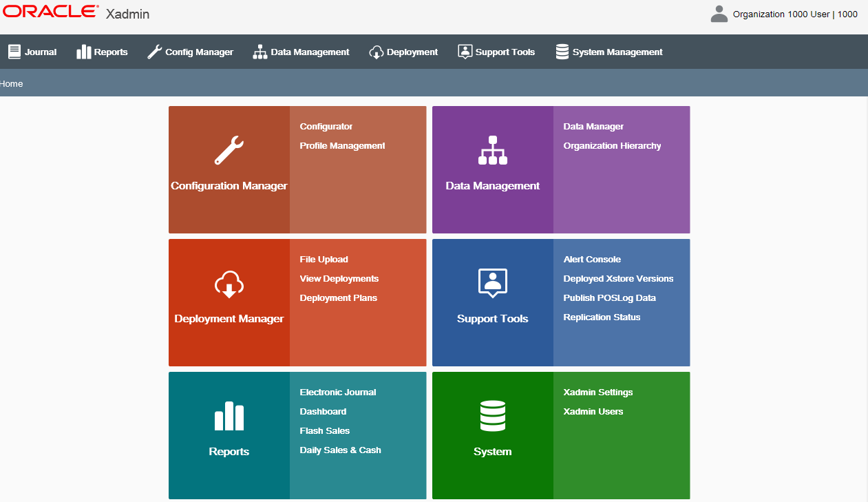Open the Deployment menu
This screenshot has width=868, height=502.
click(x=412, y=52)
